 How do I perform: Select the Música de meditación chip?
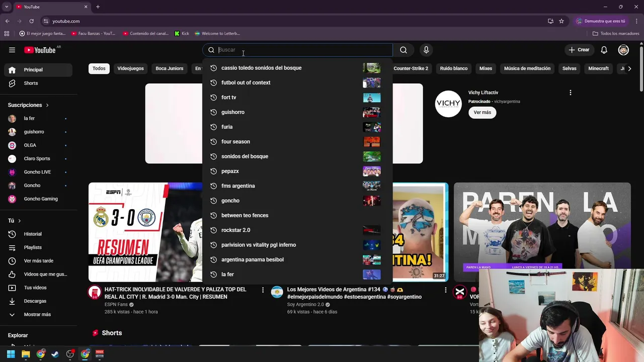click(x=527, y=68)
